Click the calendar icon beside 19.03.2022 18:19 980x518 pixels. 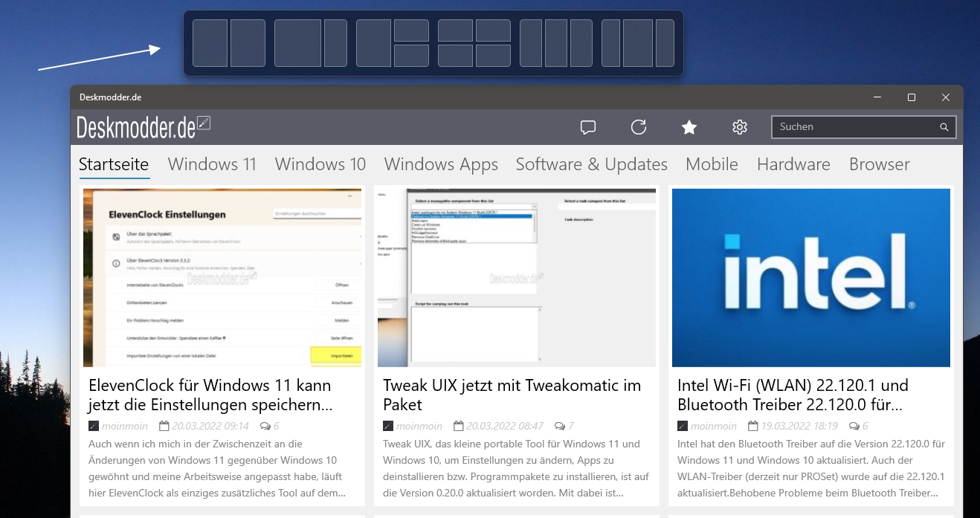[x=752, y=427]
